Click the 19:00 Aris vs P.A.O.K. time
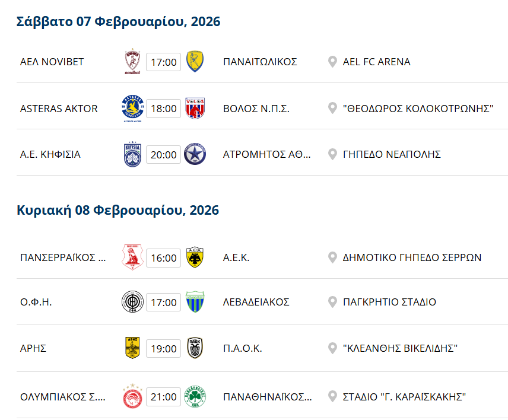 pyautogui.click(x=163, y=348)
